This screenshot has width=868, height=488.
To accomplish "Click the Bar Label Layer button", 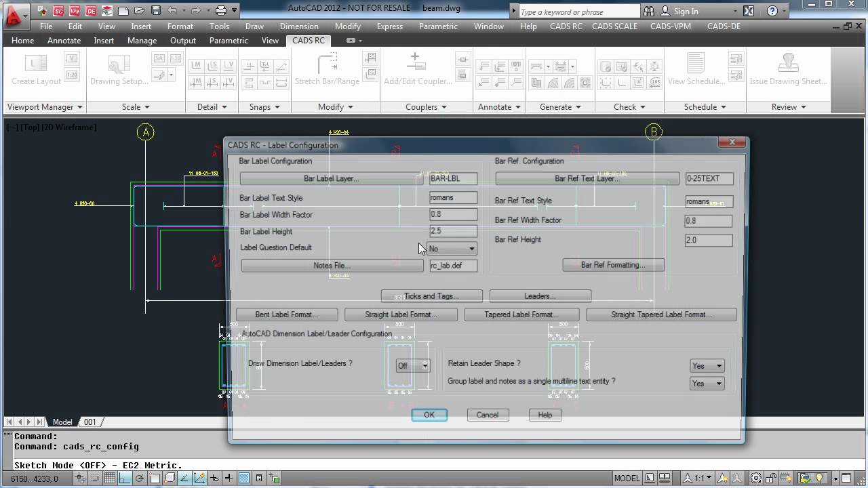I will pos(332,178).
